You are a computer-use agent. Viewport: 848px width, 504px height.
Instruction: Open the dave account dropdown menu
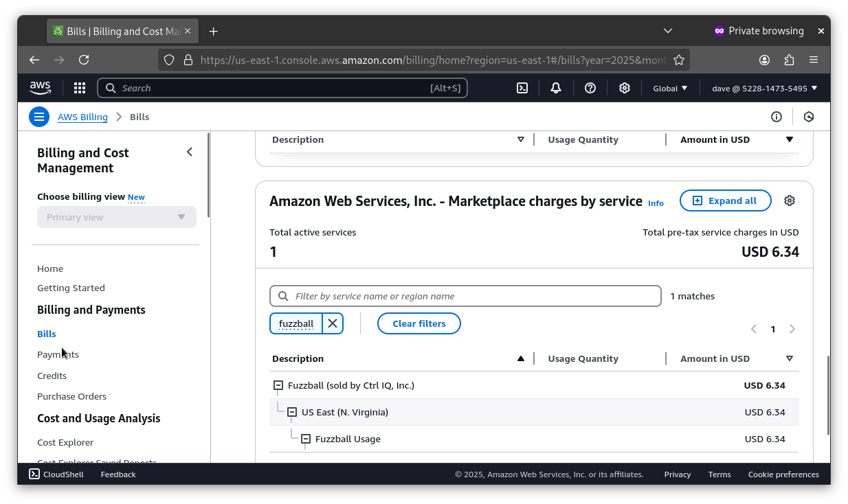tap(765, 88)
